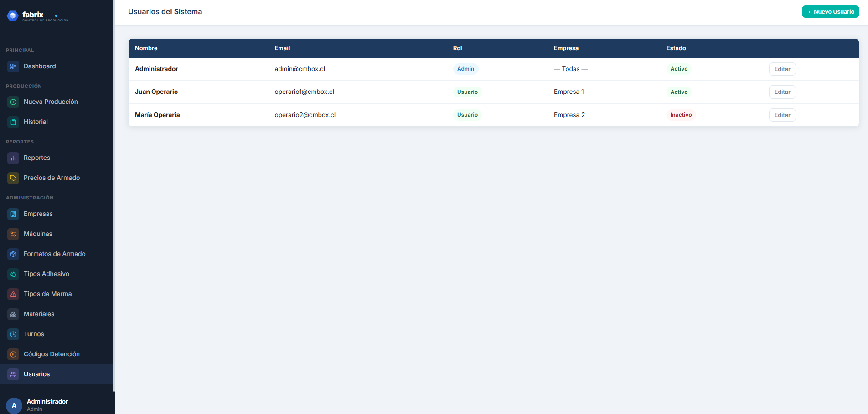Click the Admin role badge
This screenshot has width=868, height=414.
click(x=465, y=69)
